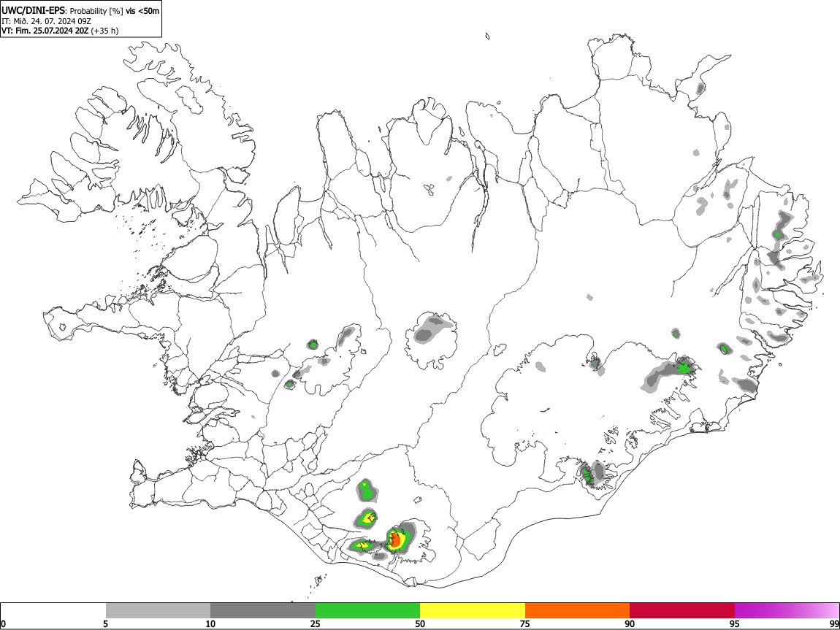This screenshot has width=840, height=630.
Task: Click the magenta 95-99% legend swatch
Action: [787, 611]
